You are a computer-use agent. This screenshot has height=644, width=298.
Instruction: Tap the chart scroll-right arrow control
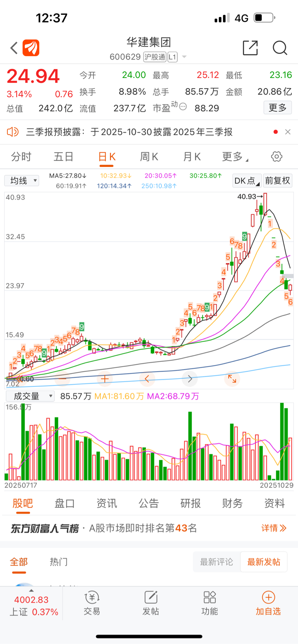point(190,379)
